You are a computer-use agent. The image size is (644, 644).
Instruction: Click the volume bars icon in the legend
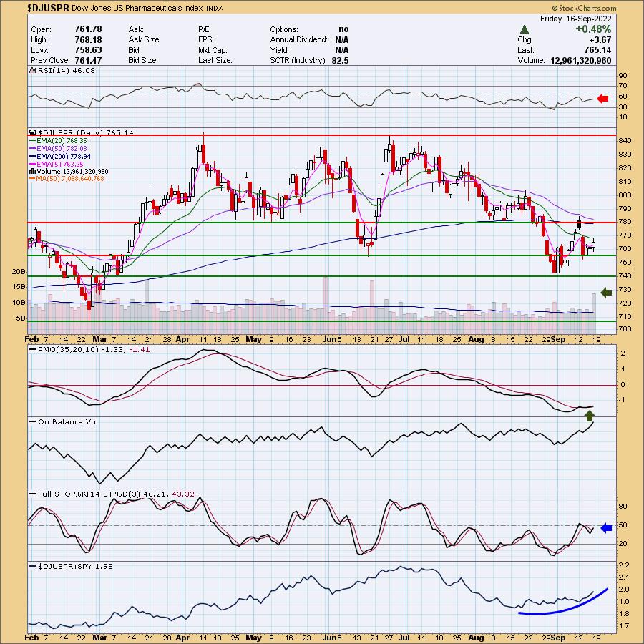32,171
